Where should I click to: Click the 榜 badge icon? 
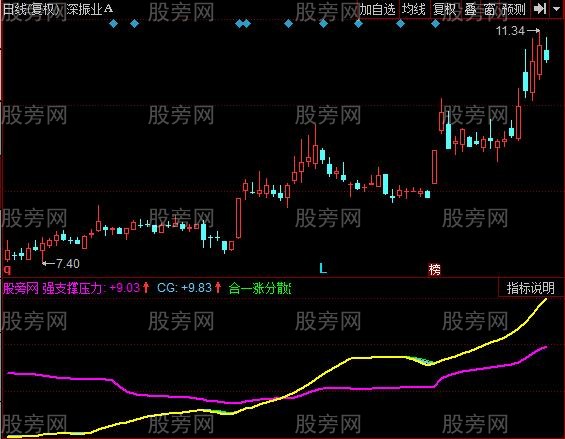[435, 269]
